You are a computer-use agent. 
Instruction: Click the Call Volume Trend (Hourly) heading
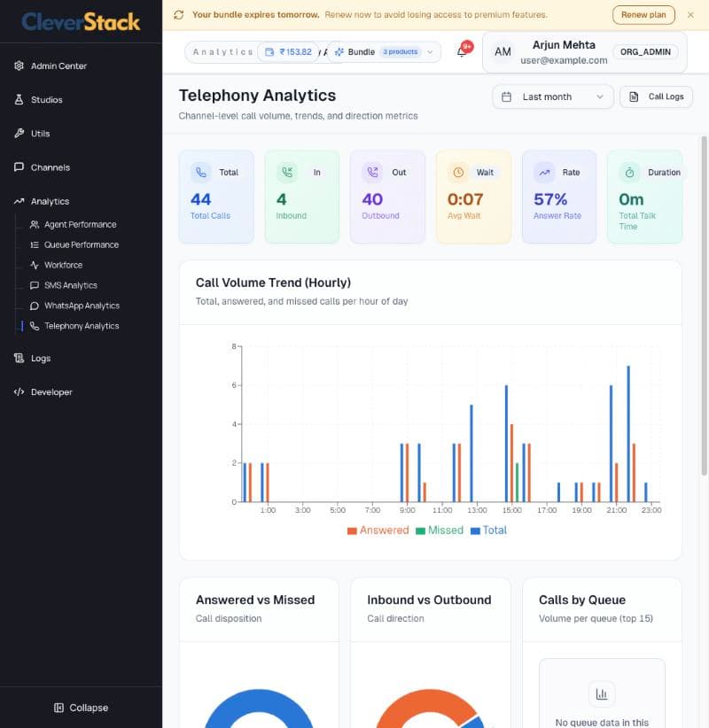tap(273, 283)
